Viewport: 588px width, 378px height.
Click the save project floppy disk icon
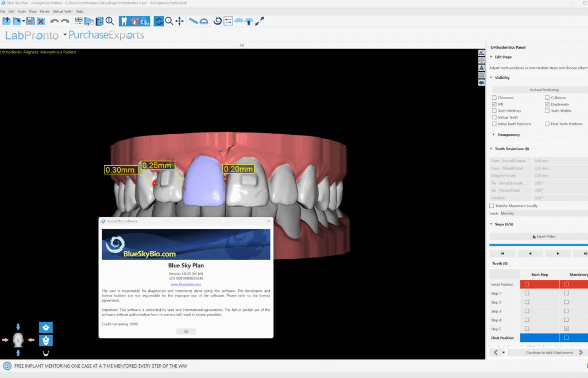pyautogui.click(x=30, y=21)
